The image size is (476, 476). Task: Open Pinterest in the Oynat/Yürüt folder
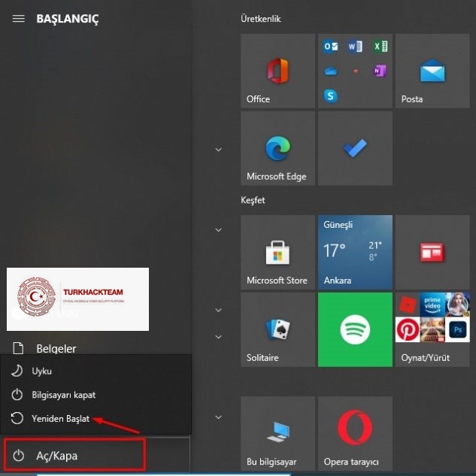(x=408, y=329)
